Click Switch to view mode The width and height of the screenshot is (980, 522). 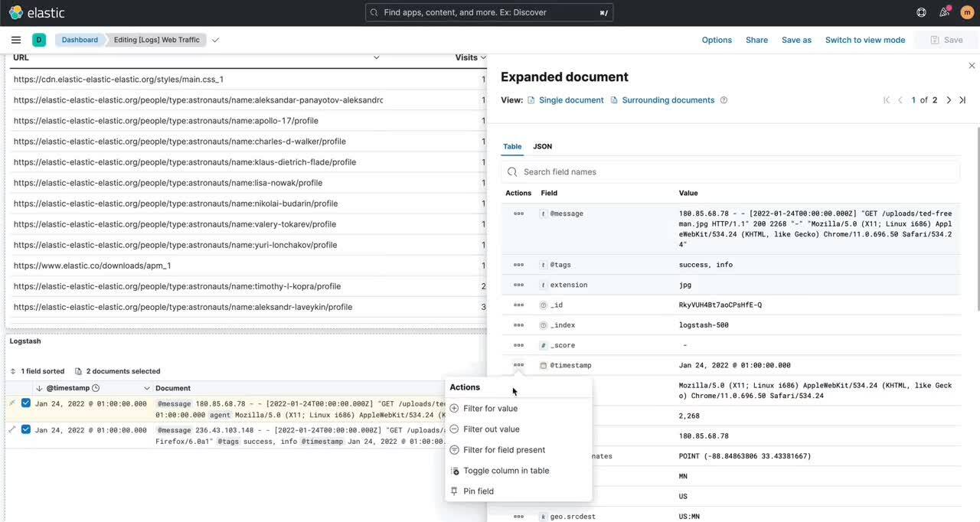pyautogui.click(x=865, y=40)
